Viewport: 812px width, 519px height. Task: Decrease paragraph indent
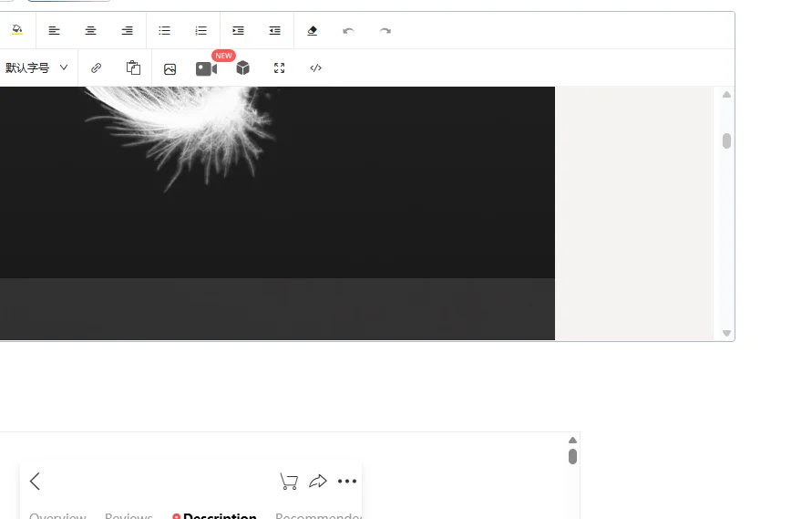pyautogui.click(x=275, y=31)
